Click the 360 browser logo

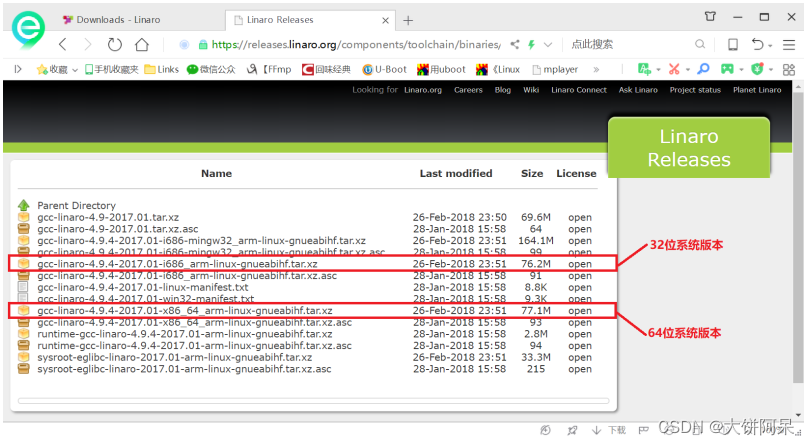[28, 29]
